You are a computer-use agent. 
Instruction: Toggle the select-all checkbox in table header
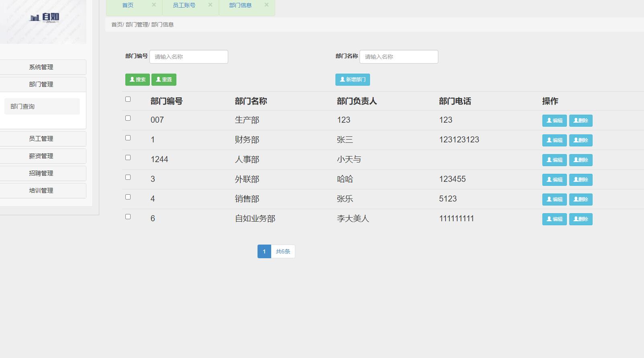click(x=128, y=99)
